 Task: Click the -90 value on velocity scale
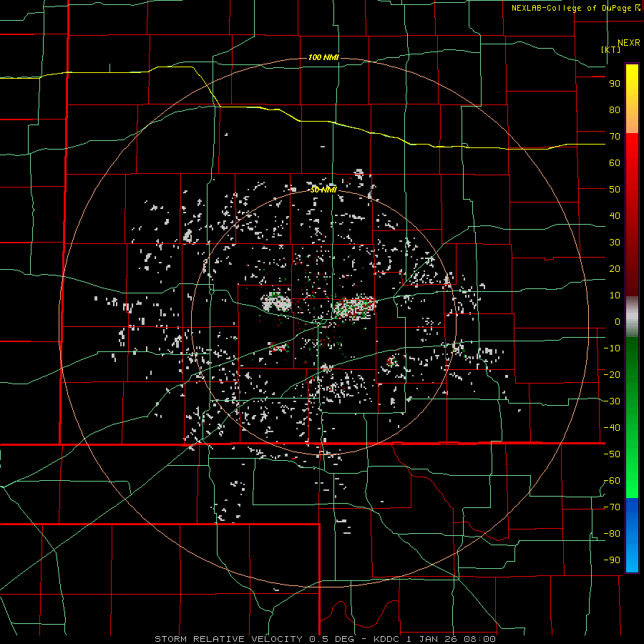tap(612, 560)
